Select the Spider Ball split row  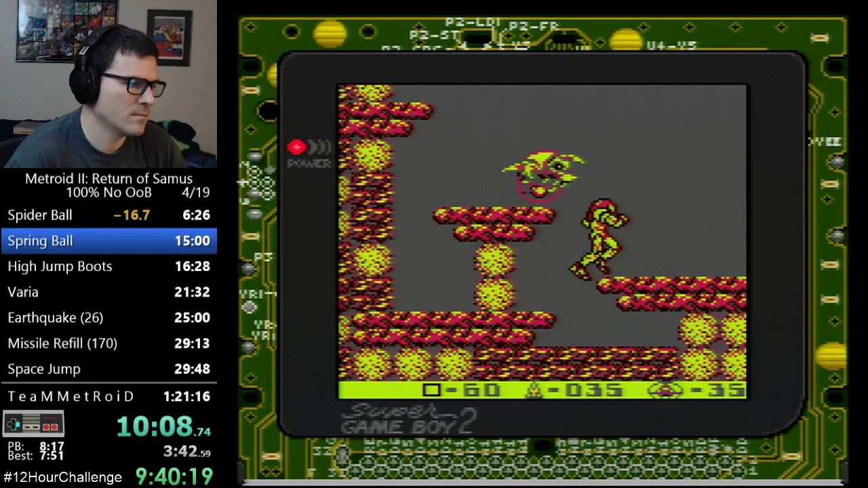click(108, 215)
